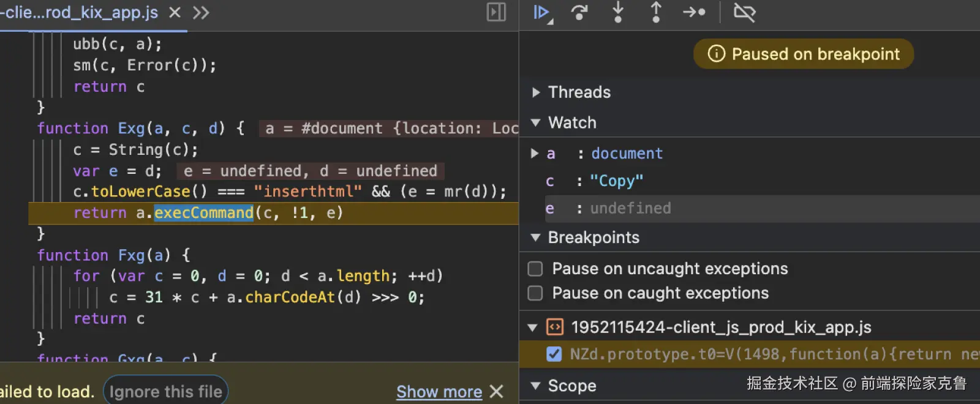Switch to the rod_kix_app.js source tab
The height and width of the screenshot is (404, 980).
[x=79, y=12]
